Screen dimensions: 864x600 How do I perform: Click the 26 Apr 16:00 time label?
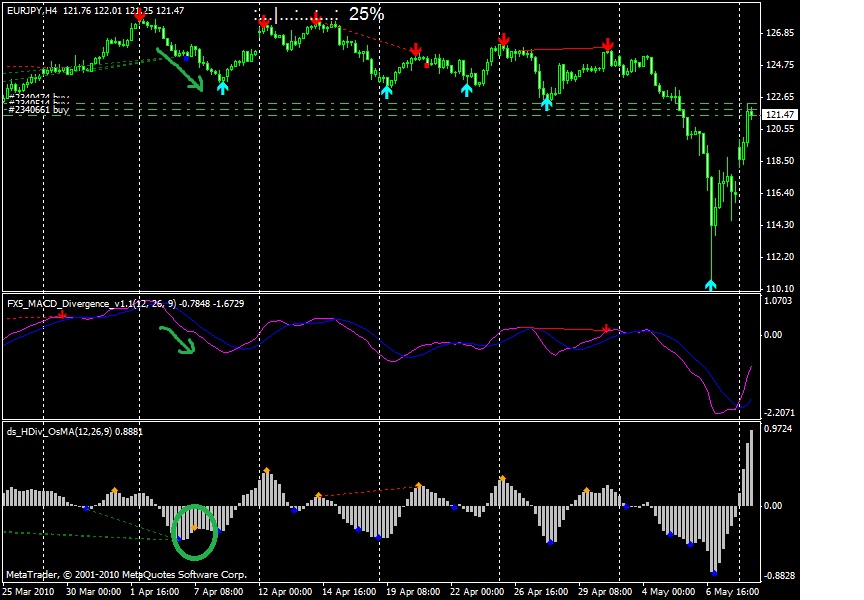(x=541, y=592)
